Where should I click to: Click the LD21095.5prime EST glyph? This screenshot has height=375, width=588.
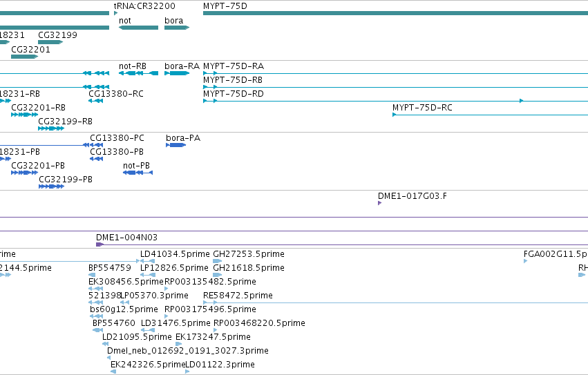(106, 344)
